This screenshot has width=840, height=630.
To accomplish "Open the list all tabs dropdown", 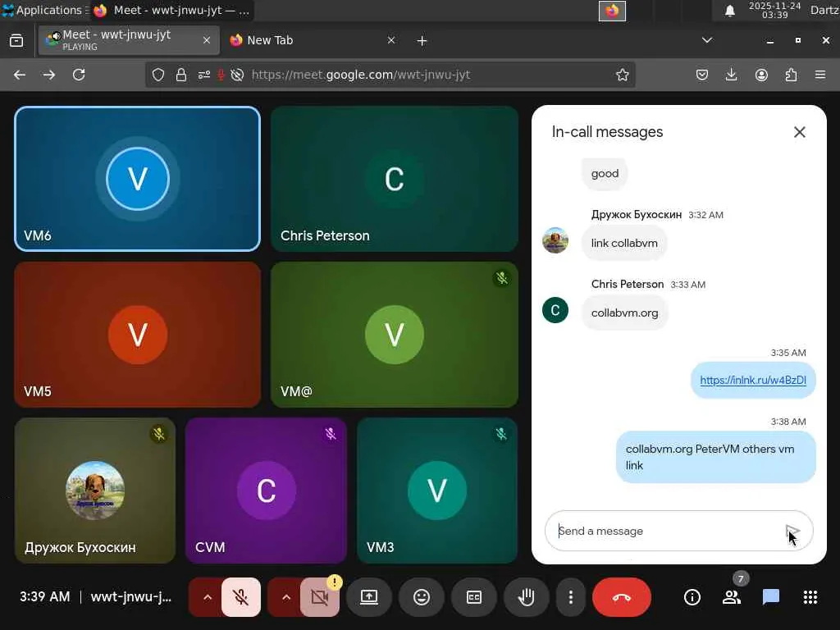I will 707,40.
